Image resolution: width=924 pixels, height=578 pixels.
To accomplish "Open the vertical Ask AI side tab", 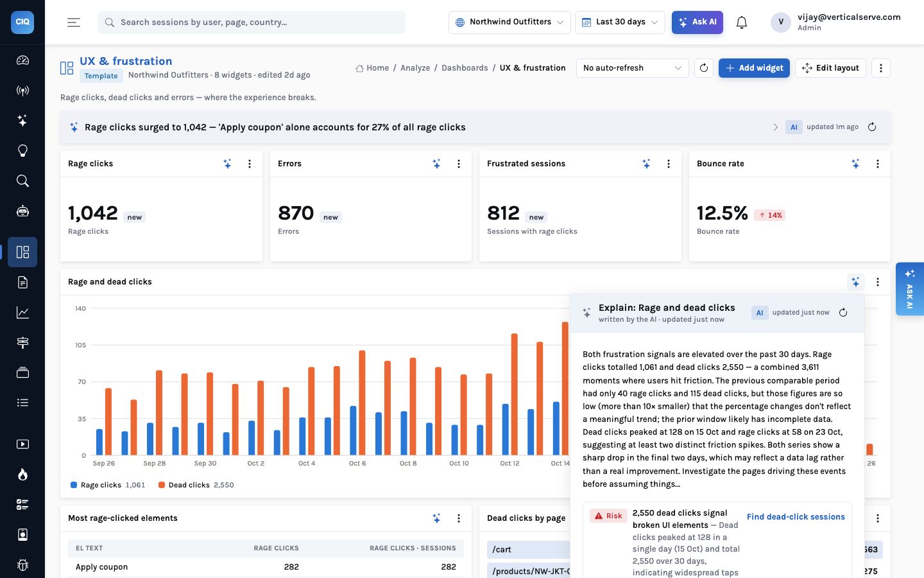I will pos(910,289).
